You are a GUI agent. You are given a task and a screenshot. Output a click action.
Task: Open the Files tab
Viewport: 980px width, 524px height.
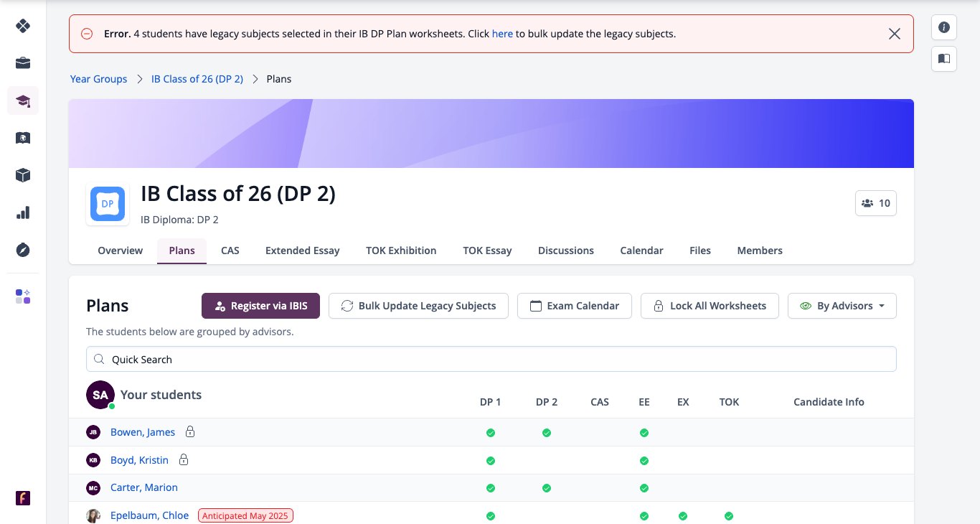pyautogui.click(x=700, y=251)
